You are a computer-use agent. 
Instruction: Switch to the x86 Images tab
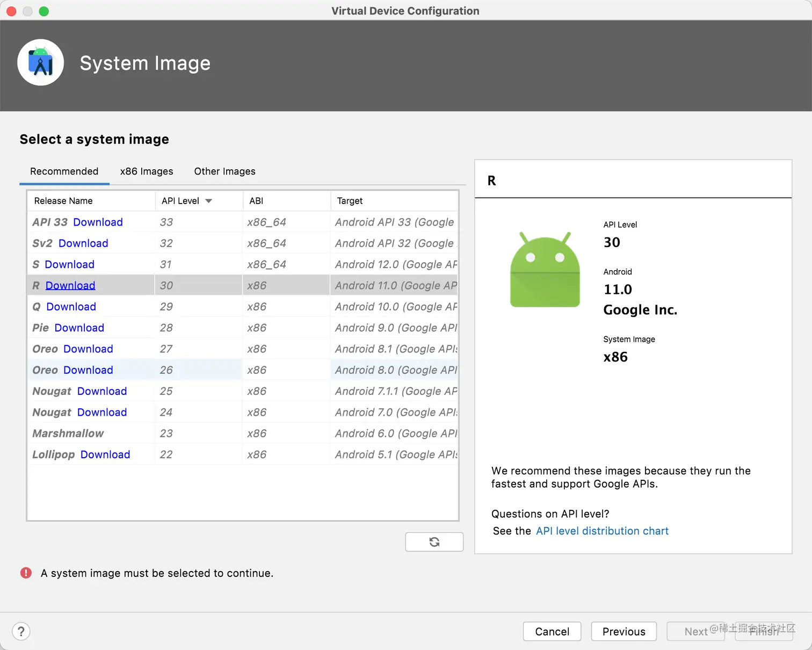click(146, 171)
